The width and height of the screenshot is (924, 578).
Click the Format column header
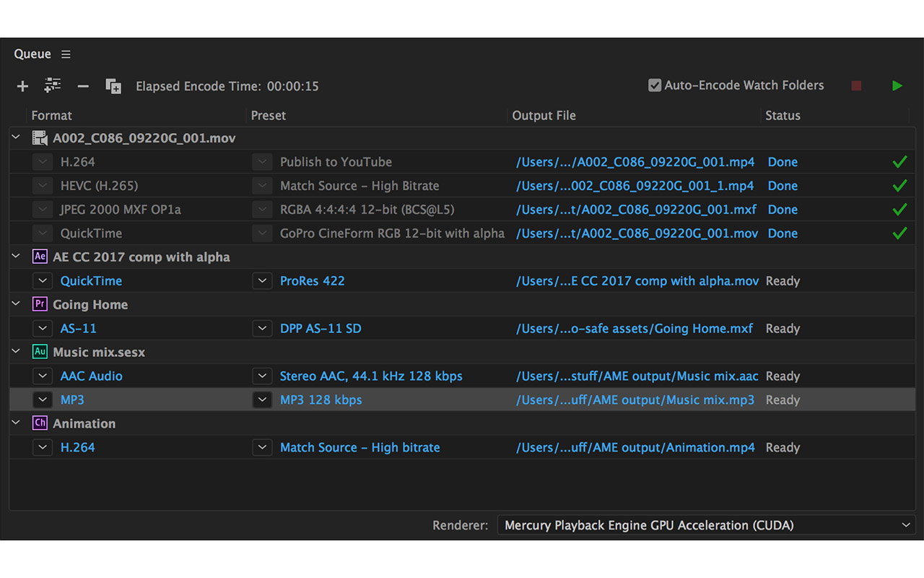coord(51,116)
